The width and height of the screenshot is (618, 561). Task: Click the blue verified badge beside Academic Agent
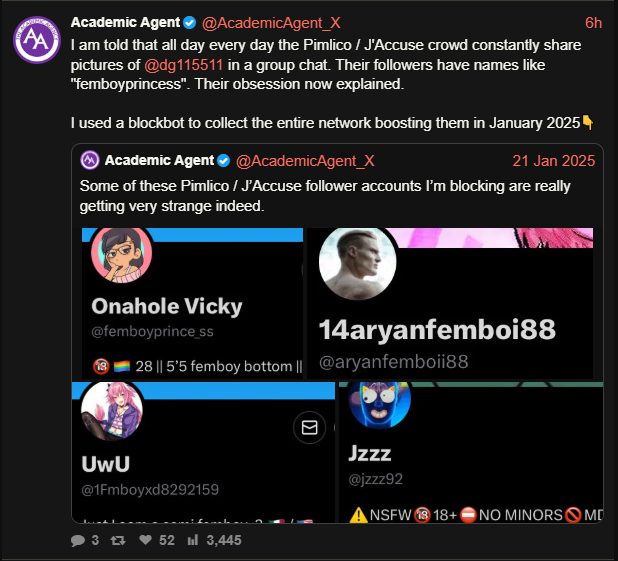(190, 23)
